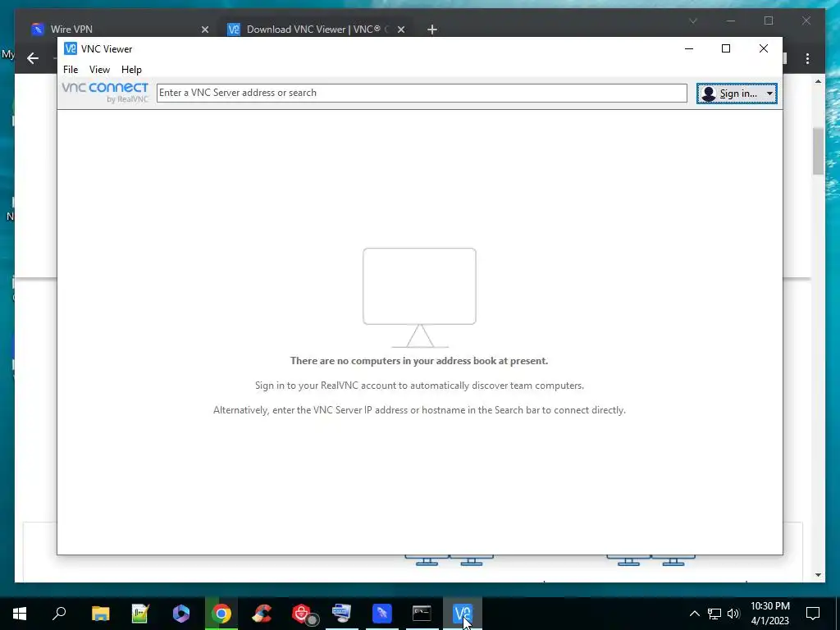840x630 pixels.
Task: Click the Wire VPN tab favicon
Action: coord(37,29)
